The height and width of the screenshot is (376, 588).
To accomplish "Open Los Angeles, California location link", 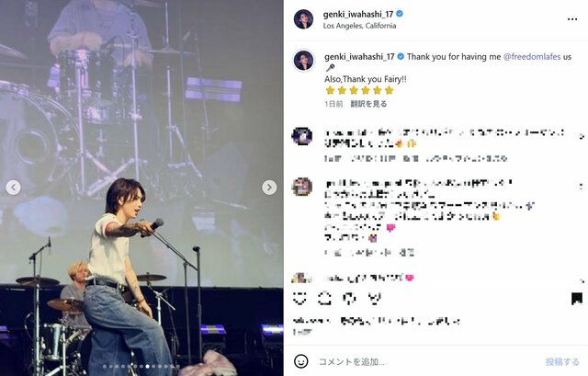I will coord(359,26).
